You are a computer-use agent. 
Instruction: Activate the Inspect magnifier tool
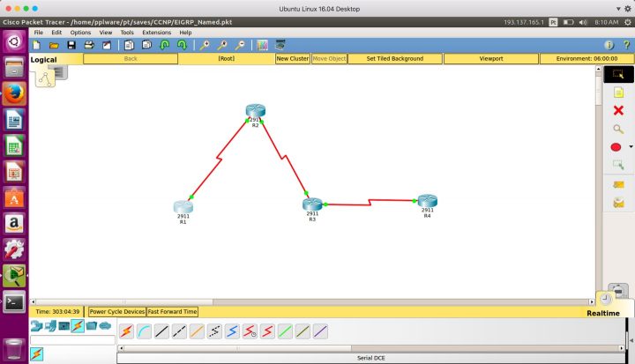[x=617, y=129]
